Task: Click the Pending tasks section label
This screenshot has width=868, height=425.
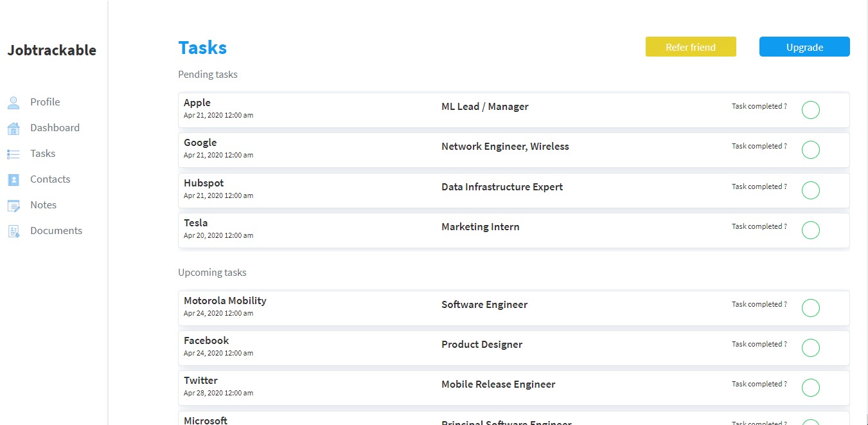Action: [x=208, y=75]
